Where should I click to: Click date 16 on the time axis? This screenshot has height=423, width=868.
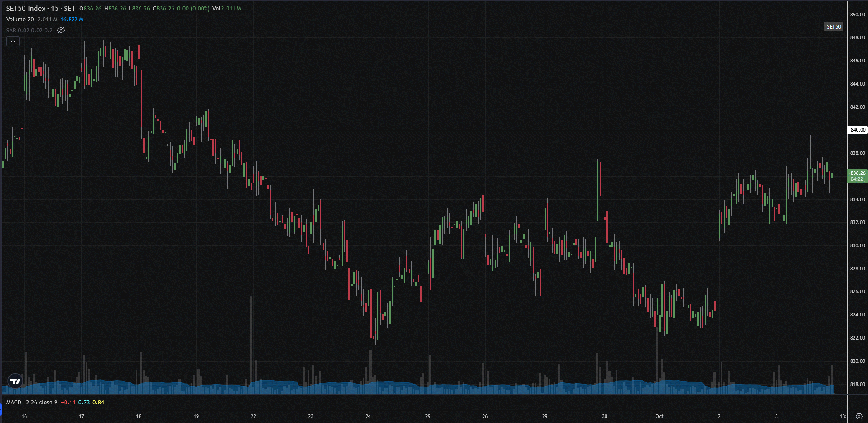[x=24, y=416]
